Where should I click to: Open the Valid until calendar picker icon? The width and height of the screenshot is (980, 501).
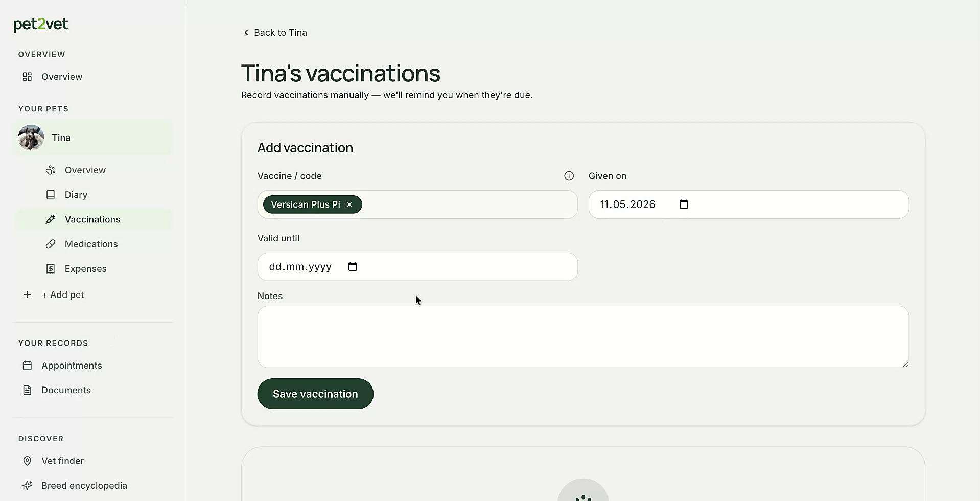click(x=353, y=267)
